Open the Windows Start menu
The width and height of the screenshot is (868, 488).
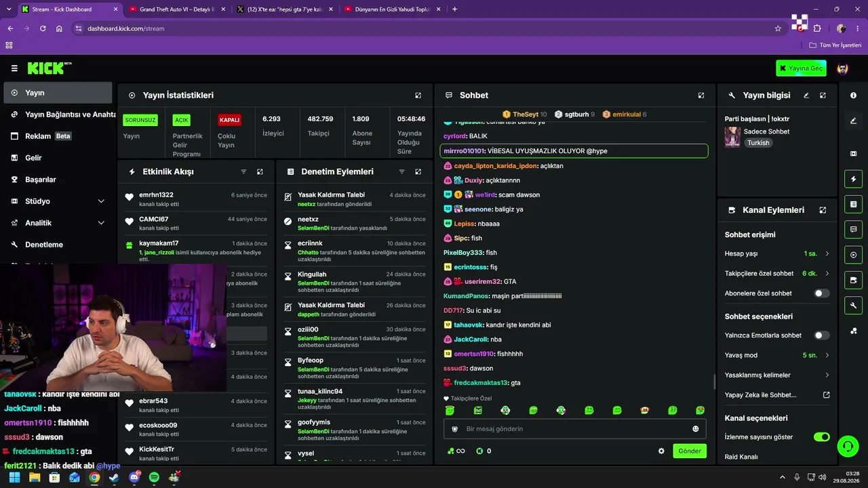pyautogui.click(x=14, y=477)
